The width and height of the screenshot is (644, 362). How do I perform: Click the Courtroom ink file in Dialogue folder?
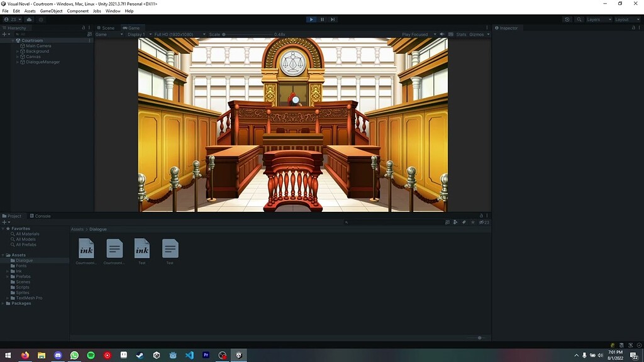click(x=86, y=248)
